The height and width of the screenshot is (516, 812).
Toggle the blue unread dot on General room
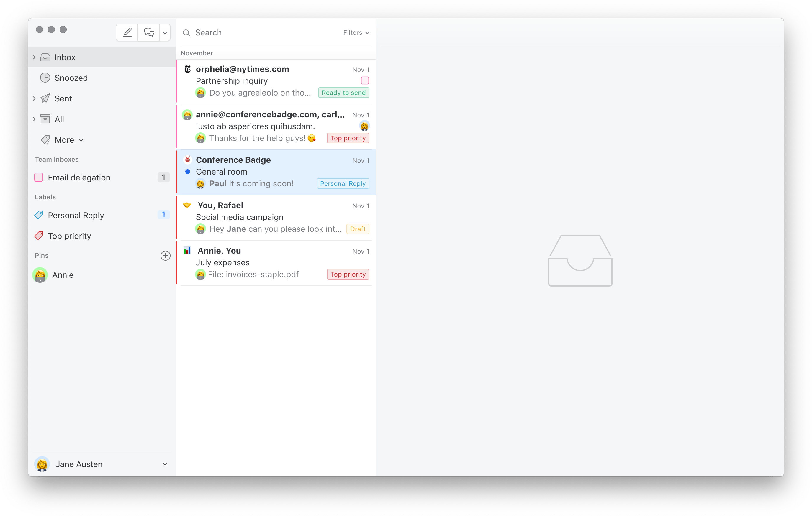click(187, 172)
